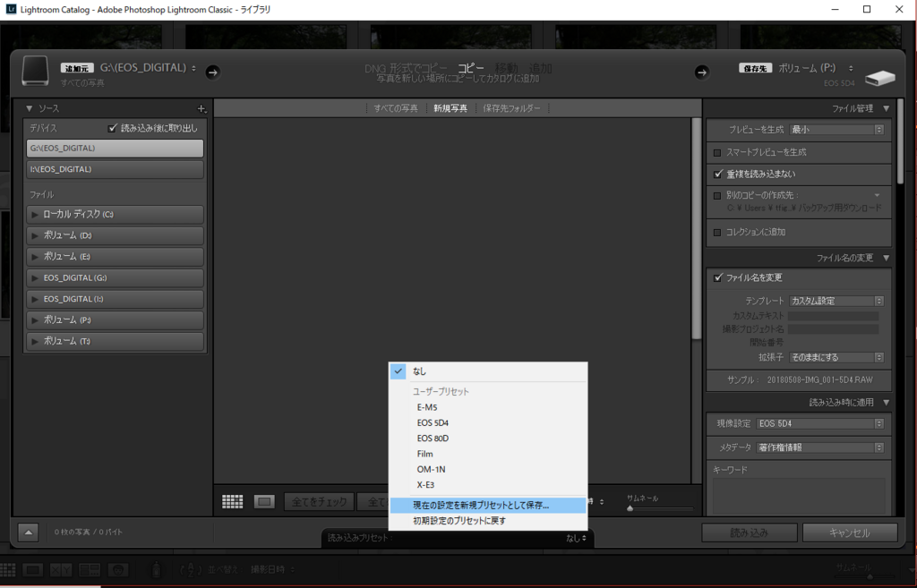The height and width of the screenshot is (588, 917).
Task: Click the destination arrow button near 保存先
Action: coord(702,72)
